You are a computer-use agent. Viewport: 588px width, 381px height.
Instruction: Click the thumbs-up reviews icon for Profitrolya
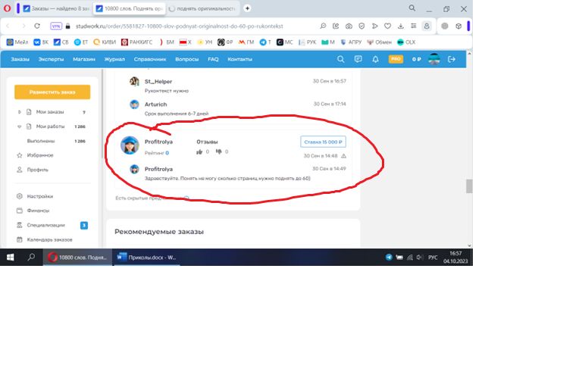[200, 151]
